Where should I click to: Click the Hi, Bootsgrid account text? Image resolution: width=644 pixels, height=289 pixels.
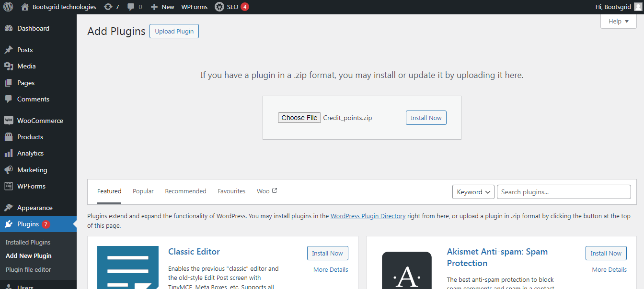coord(613,7)
